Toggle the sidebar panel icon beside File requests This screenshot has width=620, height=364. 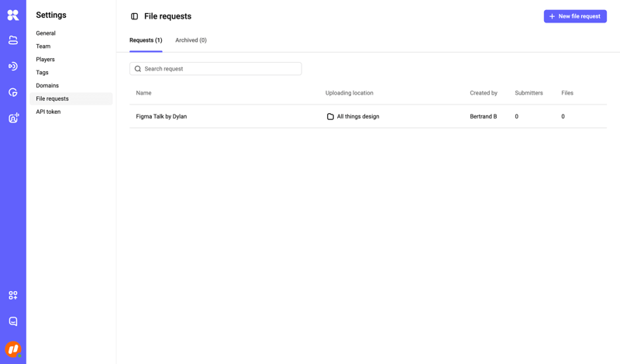pos(134,16)
